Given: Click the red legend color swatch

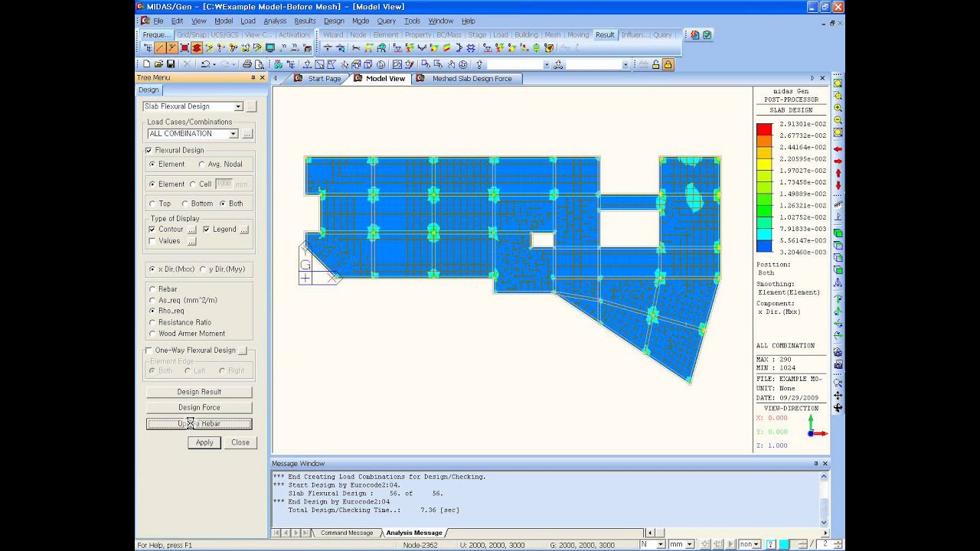Looking at the screenshot, I should [764, 129].
